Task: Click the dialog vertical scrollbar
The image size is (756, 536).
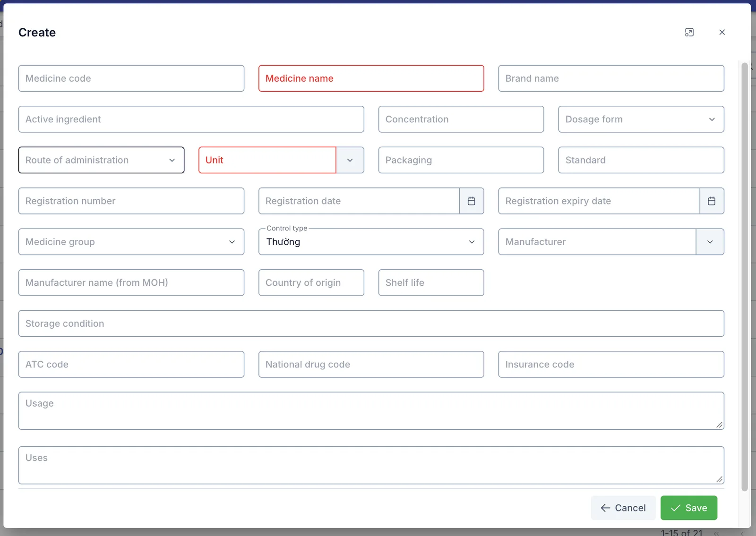Action: (745, 277)
